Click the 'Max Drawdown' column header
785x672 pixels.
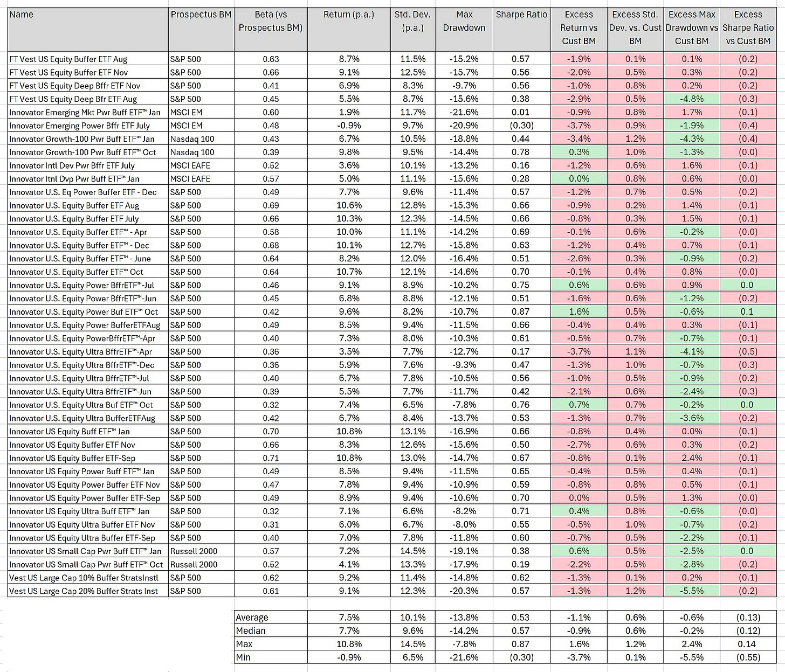464,30
